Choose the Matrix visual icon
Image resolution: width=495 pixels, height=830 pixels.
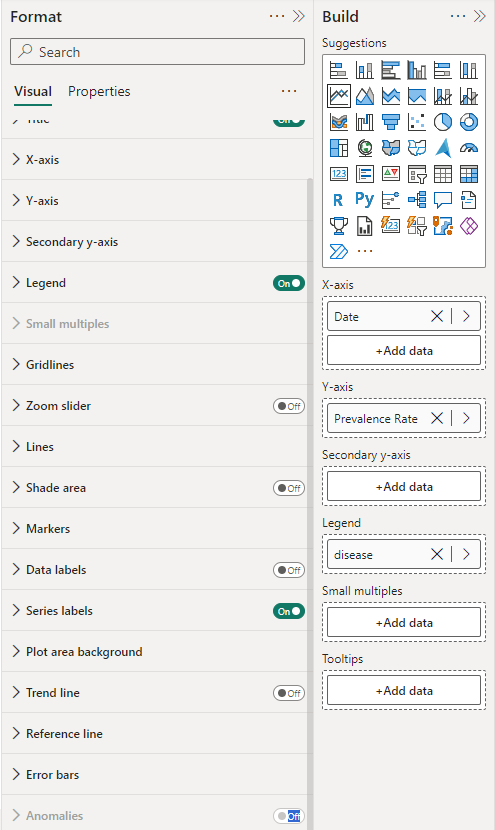tap(469, 174)
